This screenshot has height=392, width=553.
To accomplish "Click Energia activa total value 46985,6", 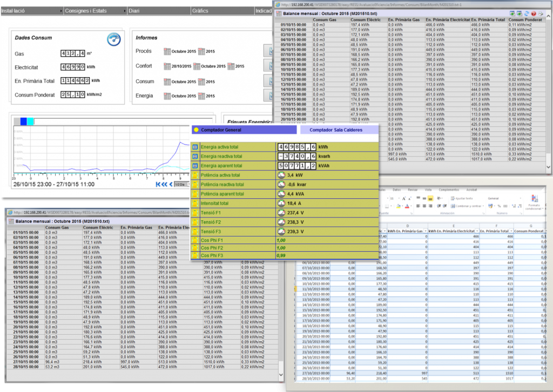I will (x=296, y=147).
